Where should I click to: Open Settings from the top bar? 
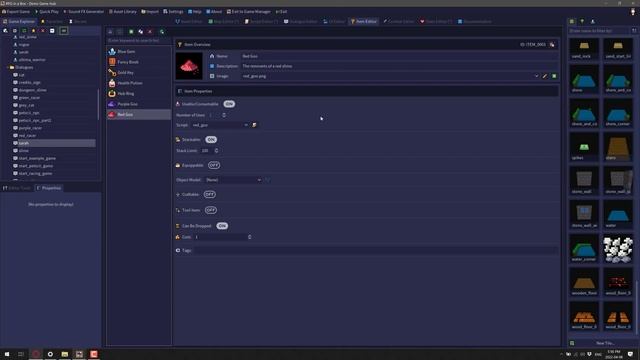173,12
